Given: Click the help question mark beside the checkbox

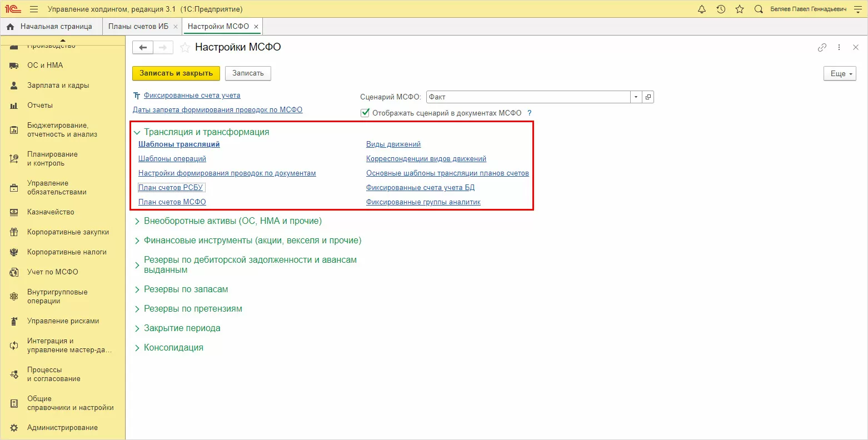Looking at the screenshot, I should (x=530, y=113).
